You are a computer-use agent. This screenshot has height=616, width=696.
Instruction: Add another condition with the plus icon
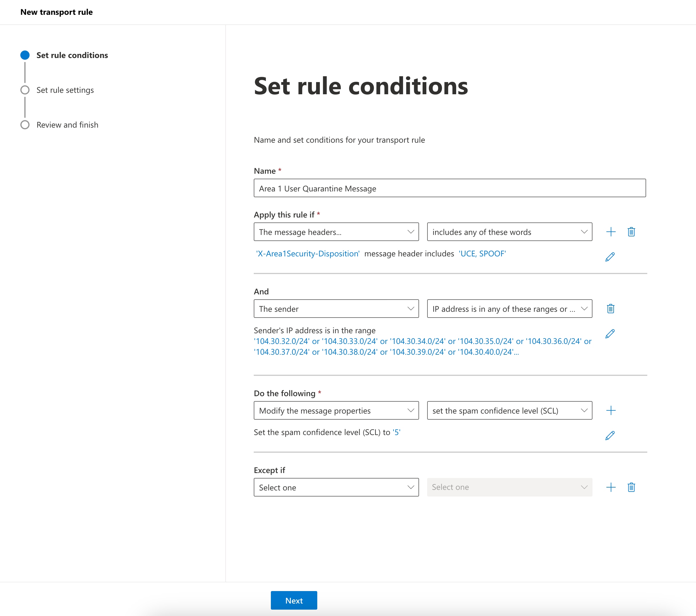611,231
